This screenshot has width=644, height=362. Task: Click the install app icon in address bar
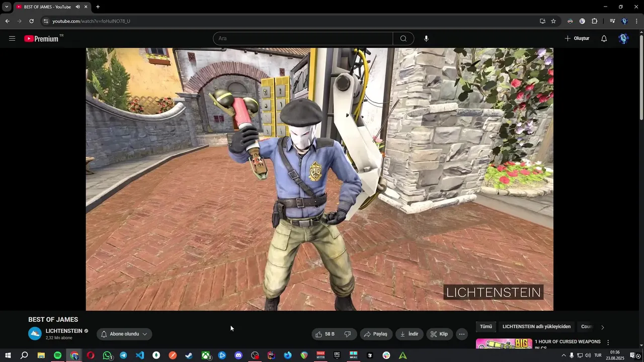(542, 21)
